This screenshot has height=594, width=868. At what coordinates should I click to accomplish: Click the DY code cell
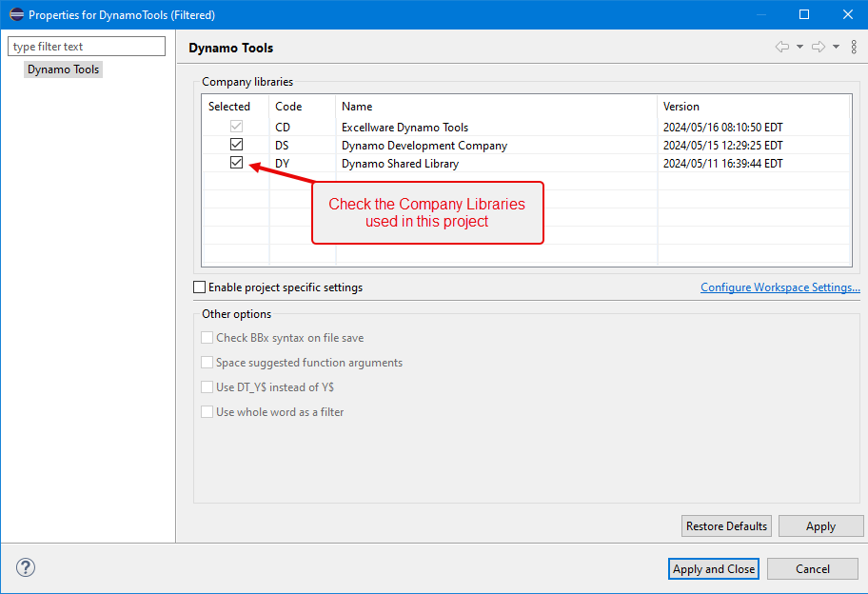(x=283, y=164)
